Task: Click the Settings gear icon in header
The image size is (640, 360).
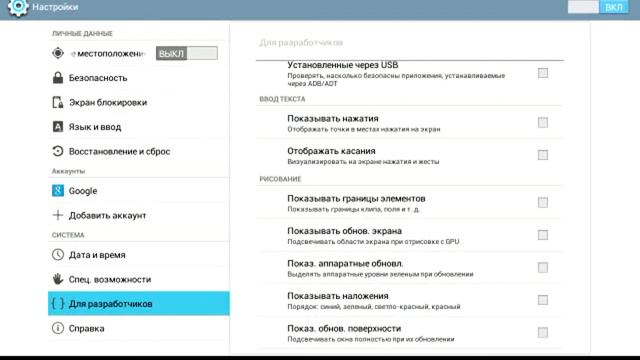Action: [x=18, y=7]
